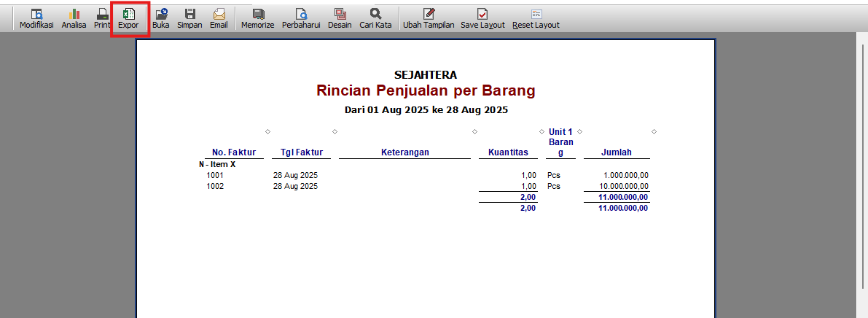Search text using Cari Kata
Viewport: 868px width, 318px height.
tap(375, 18)
